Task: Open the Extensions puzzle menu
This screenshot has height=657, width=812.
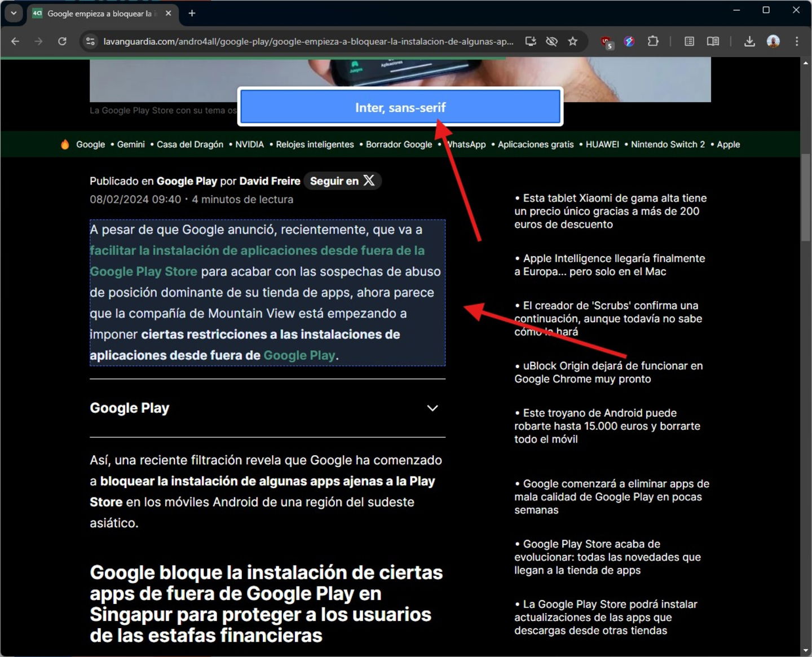Action: pos(653,41)
